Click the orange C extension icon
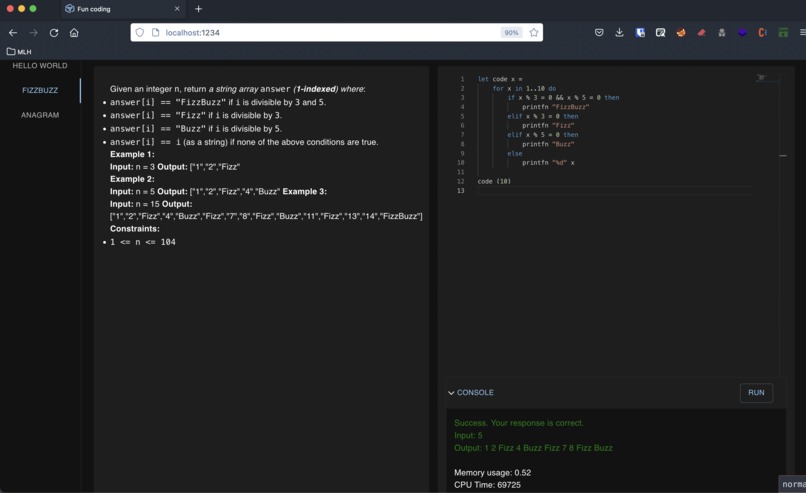Screen dimensions: 806x493 762,32
